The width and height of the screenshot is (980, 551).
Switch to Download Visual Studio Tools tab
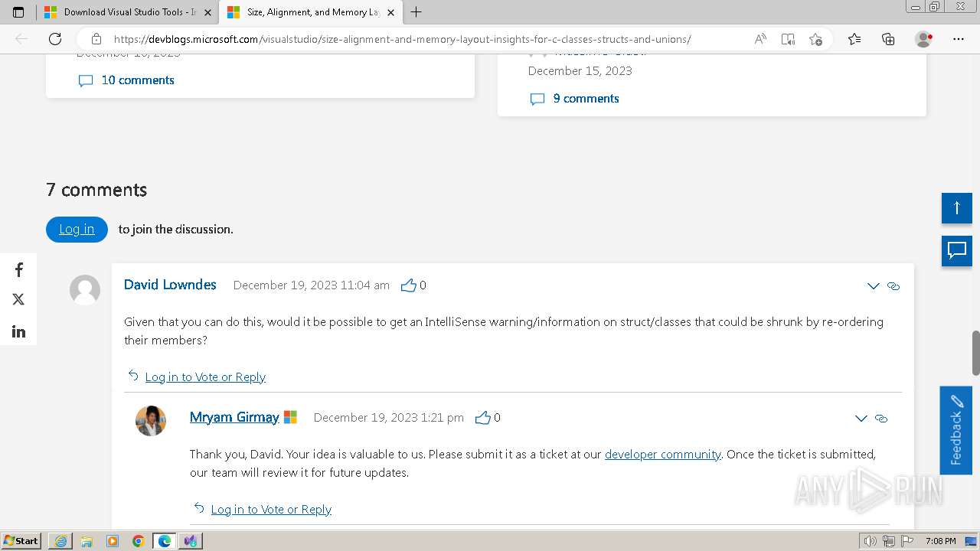coord(129,12)
